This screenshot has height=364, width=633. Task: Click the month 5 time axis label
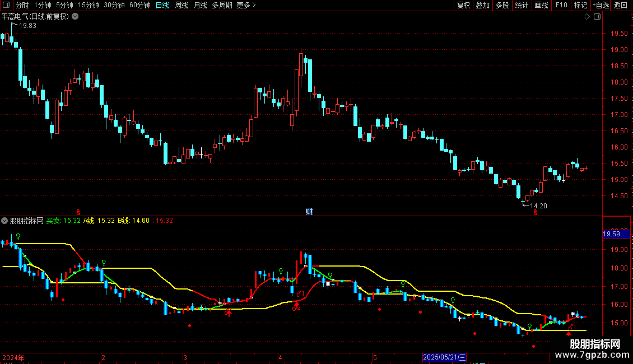[375, 358]
